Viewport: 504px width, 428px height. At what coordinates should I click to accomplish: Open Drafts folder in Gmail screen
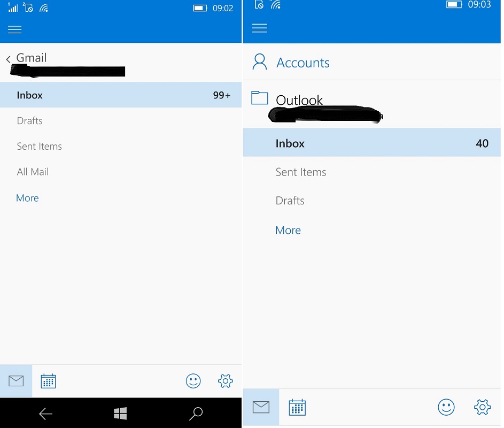29,121
